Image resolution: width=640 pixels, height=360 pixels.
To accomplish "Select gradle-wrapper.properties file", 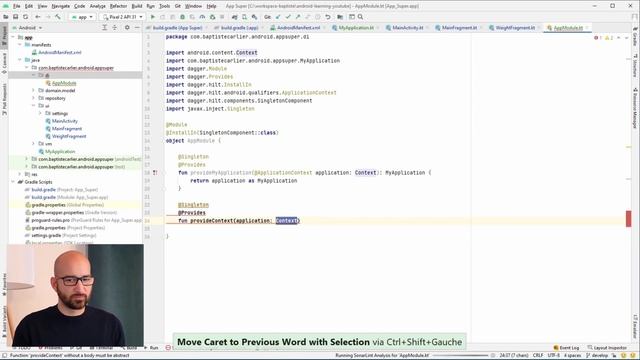I will pyautogui.click(x=58, y=213).
